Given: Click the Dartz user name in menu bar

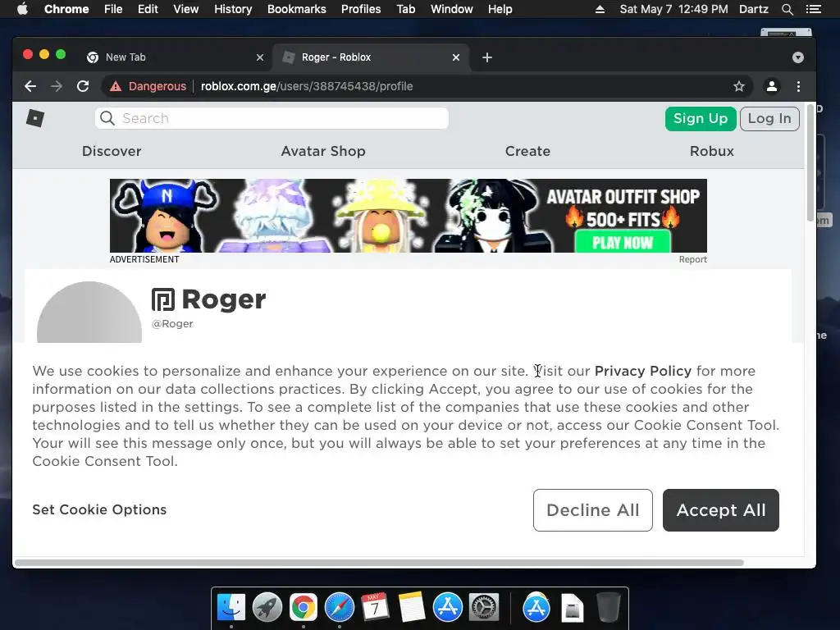Looking at the screenshot, I should pos(753,9).
